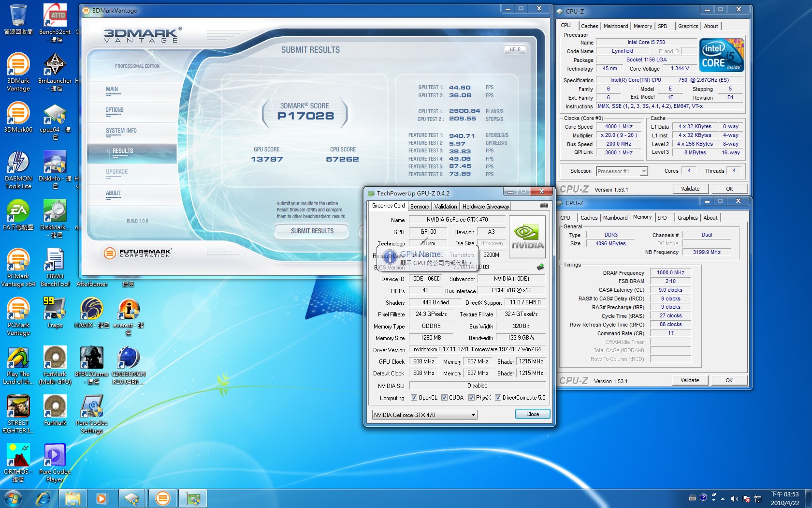Screen dimensions: 812x508
Task: Click the GPU-Z screenshot camera icon
Action: coord(544,206)
